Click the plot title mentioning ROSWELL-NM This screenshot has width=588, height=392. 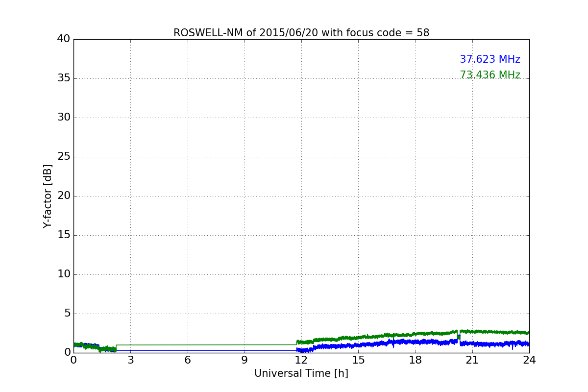coord(301,33)
